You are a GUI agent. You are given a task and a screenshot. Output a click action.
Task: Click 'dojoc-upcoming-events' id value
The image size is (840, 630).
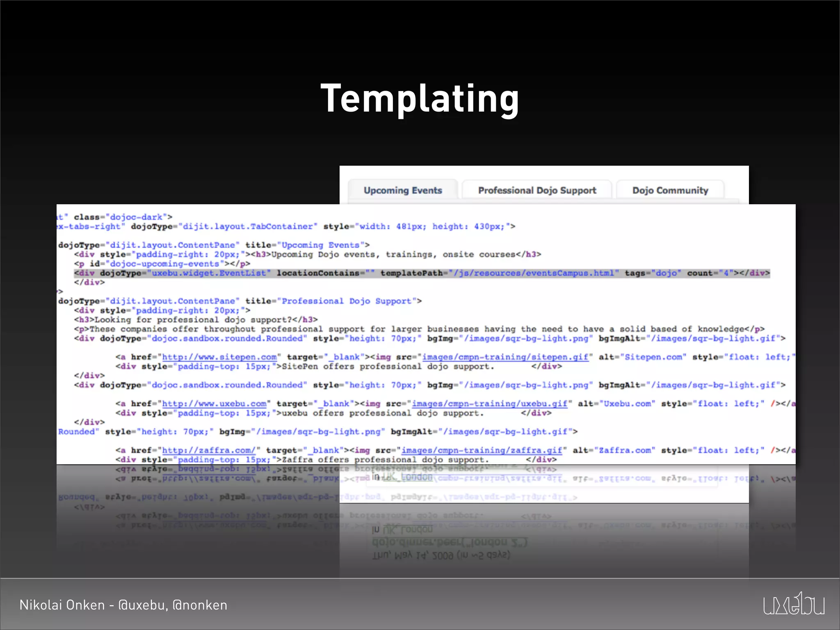pos(165,264)
